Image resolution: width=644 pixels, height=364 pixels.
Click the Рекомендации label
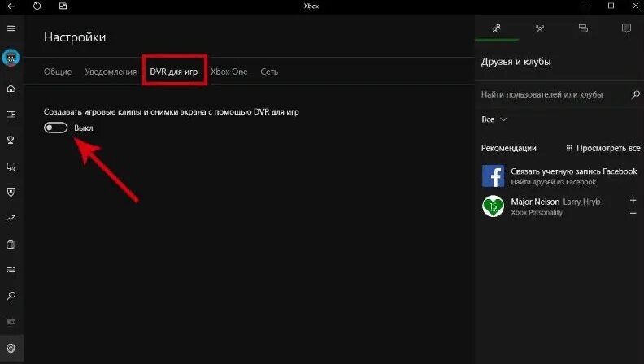508,148
